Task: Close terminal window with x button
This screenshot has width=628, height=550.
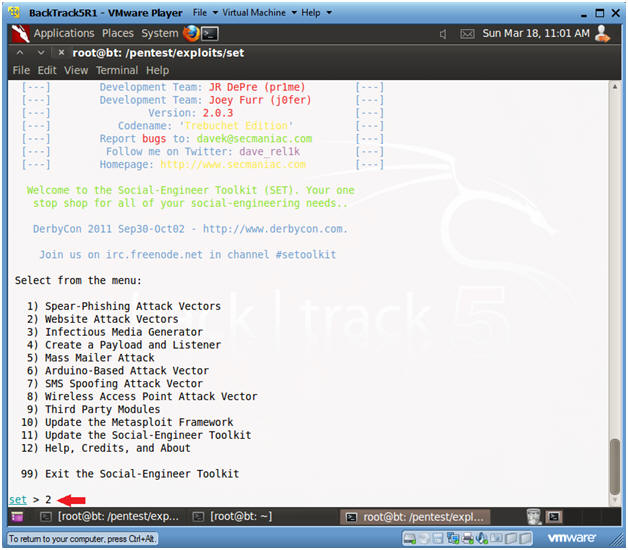Action: tap(61, 52)
